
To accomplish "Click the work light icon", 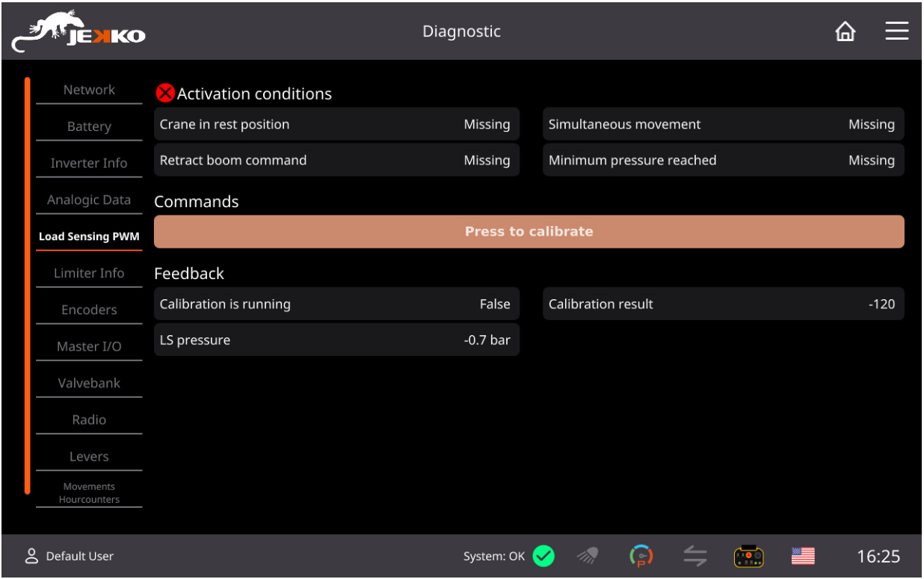I will pyautogui.click(x=588, y=556).
